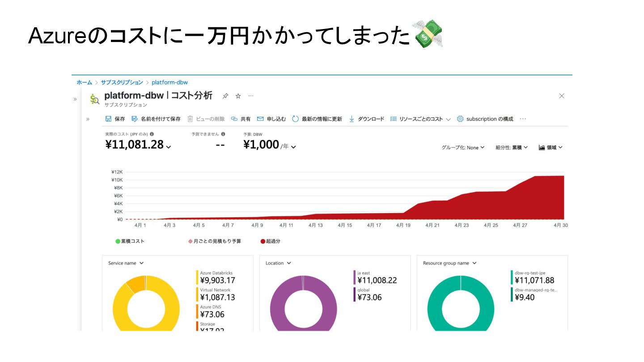Image resolution: width=644 pixels, height=362 pixels.
Task: Go to the サブスクリプション breadcrumb link
Action: tap(122, 83)
